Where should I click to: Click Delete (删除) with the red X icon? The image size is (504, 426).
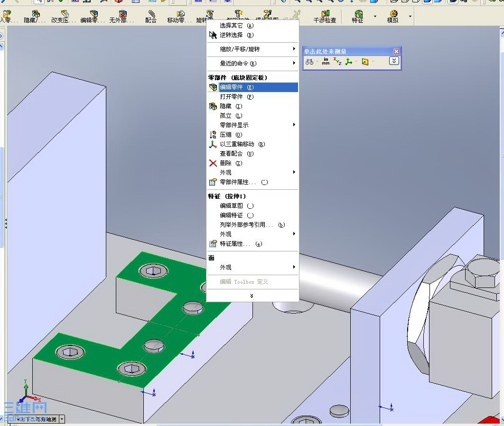coord(252,163)
